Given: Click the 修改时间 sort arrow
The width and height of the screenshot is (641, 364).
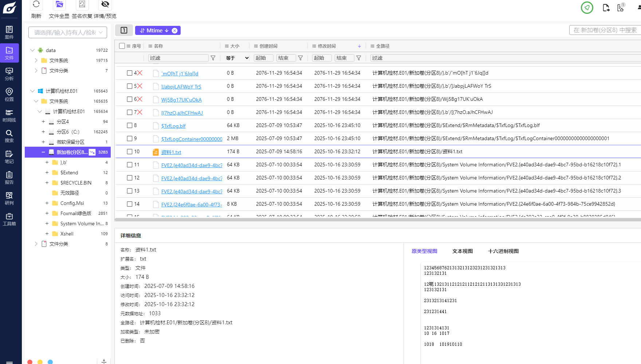Looking at the screenshot, I should (359, 46).
